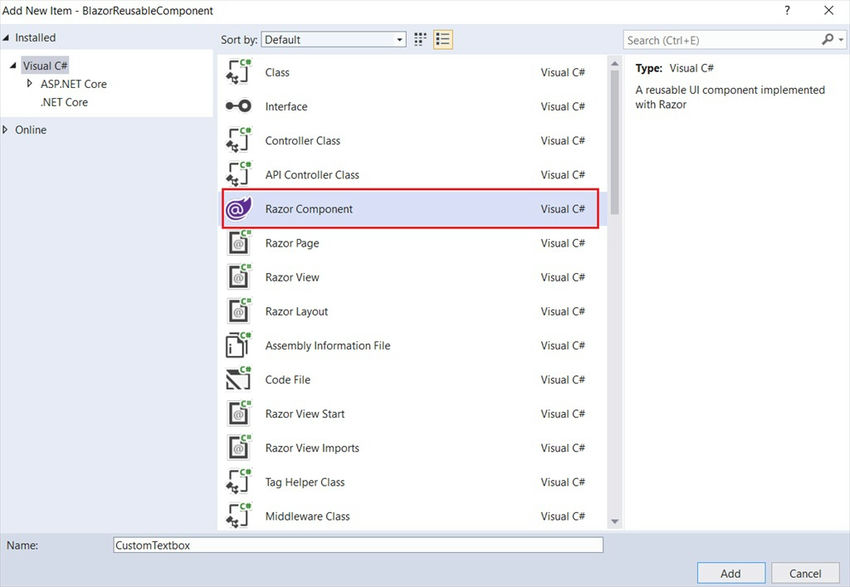Select the Tag Helper Class name
Viewport: 850px width, 587px height.
coord(305,482)
